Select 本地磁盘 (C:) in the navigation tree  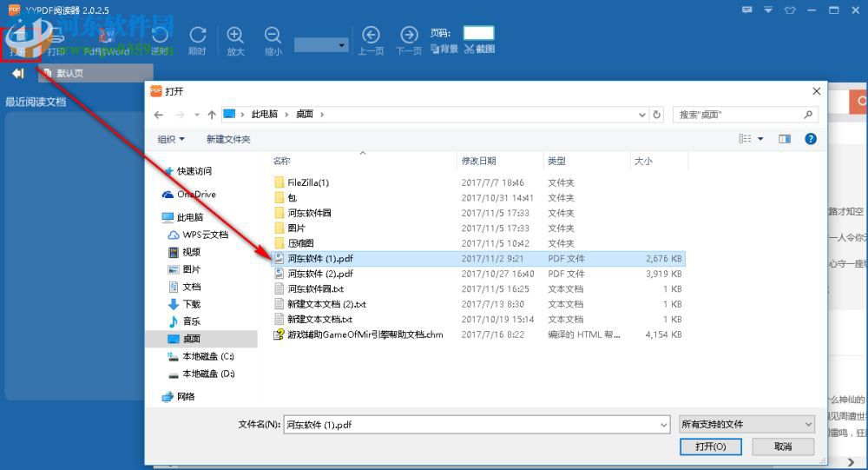coord(208,356)
